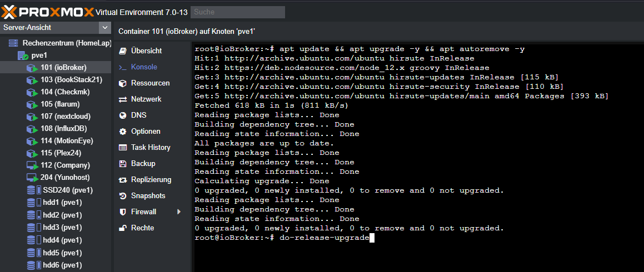Click the Replizierung retweet icon

(x=122, y=180)
